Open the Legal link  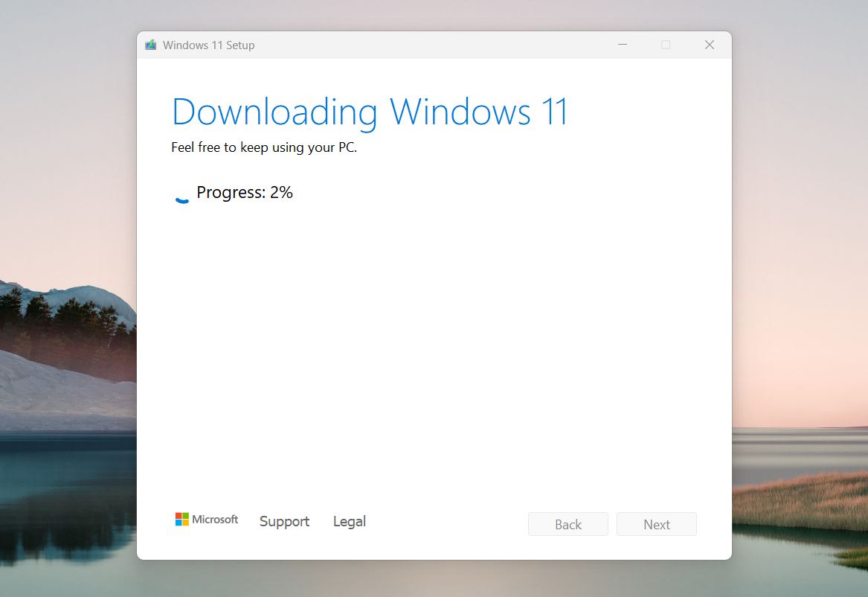pyautogui.click(x=350, y=522)
